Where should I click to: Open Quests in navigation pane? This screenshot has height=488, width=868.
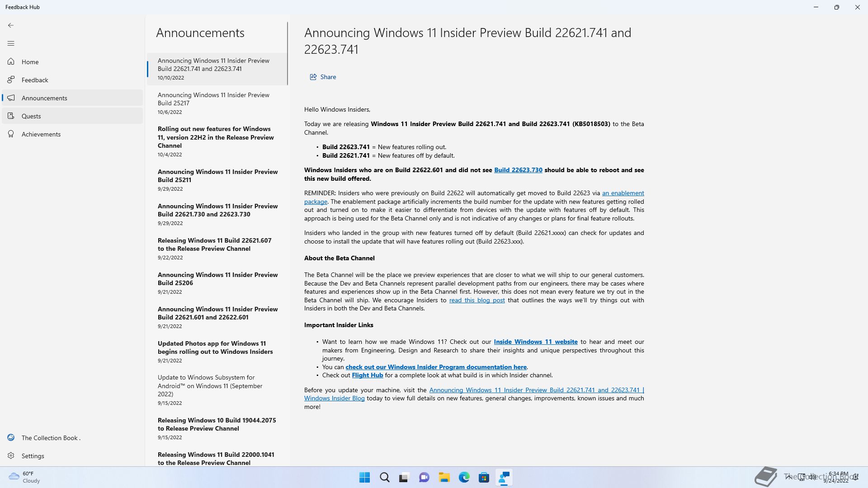[72, 116]
